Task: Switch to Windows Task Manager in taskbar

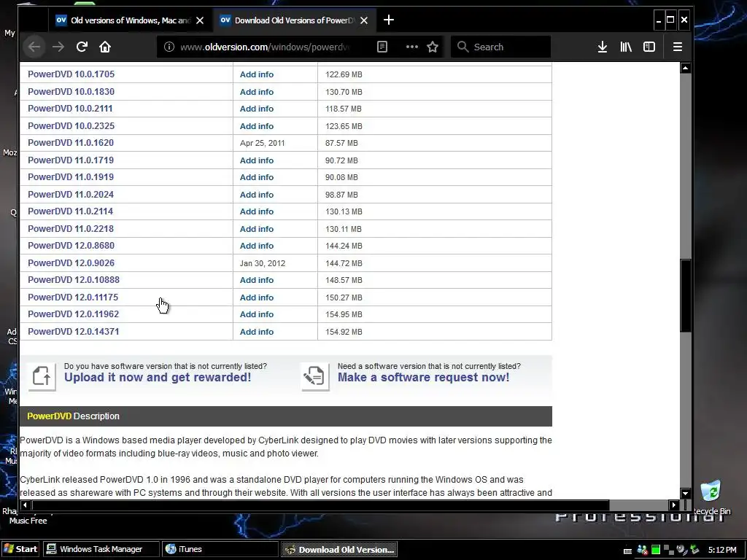Action: click(x=101, y=549)
